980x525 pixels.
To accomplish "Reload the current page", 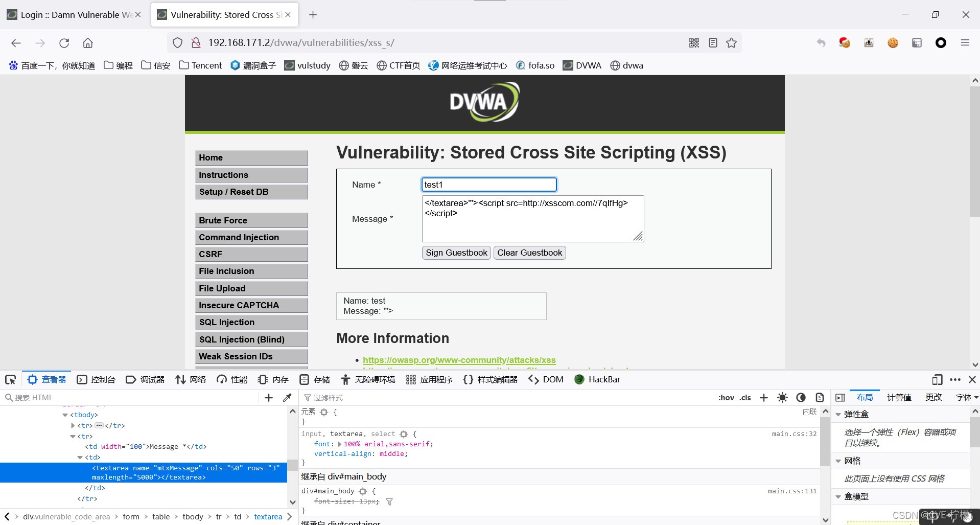I will point(64,43).
